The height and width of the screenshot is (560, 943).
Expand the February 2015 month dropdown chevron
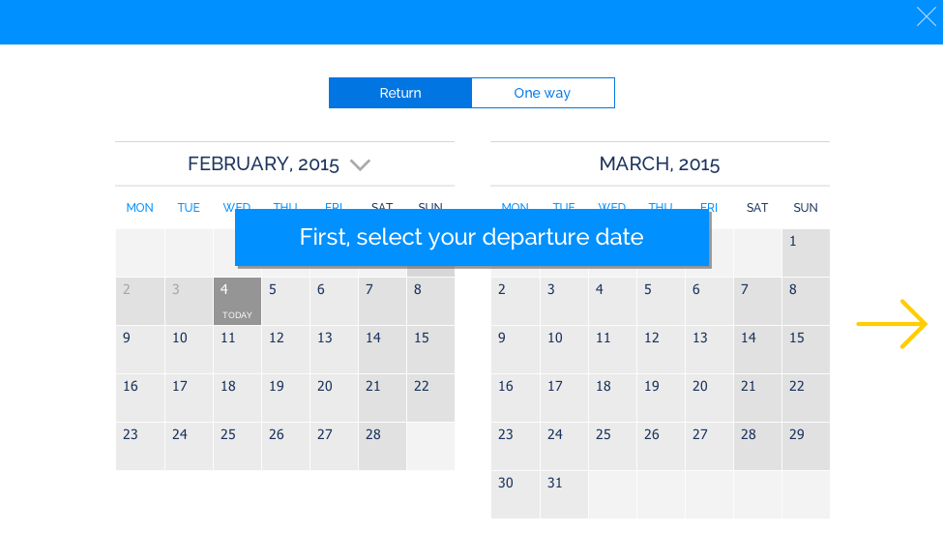click(360, 164)
